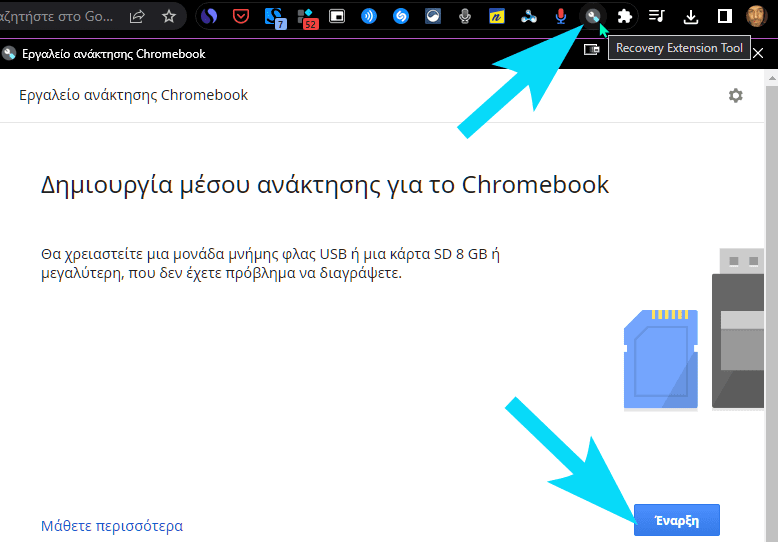Open the Recovery Extension Tool wrench icon
Image resolution: width=778 pixels, height=542 pixels.
click(x=592, y=16)
